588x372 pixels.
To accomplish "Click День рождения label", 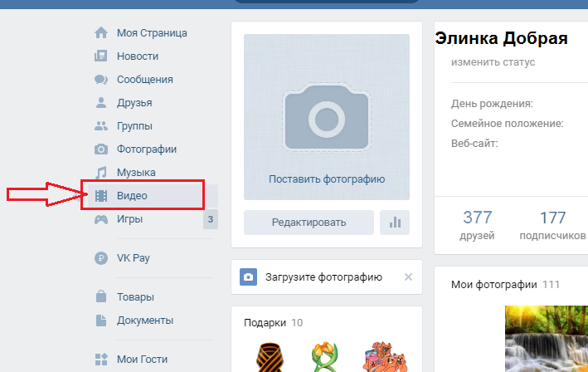I will (x=492, y=103).
